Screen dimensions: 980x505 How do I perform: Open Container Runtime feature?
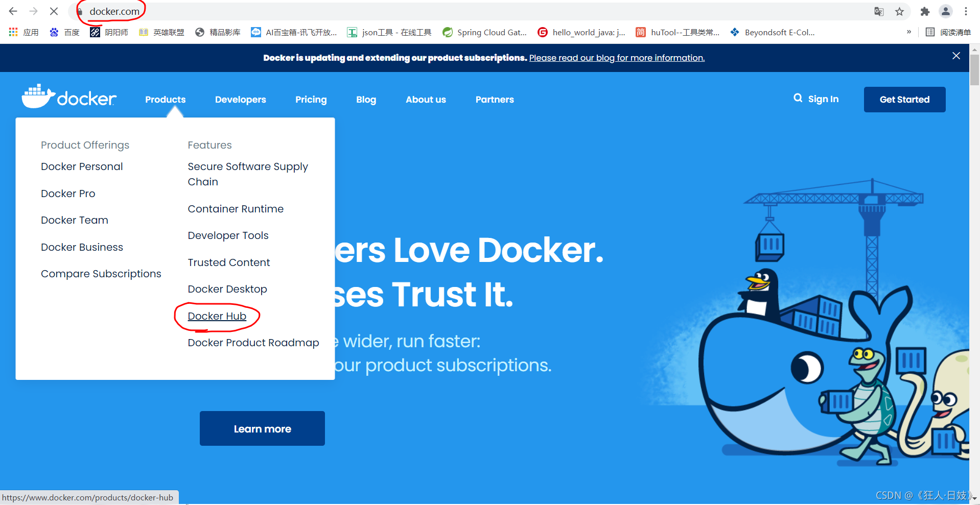click(x=236, y=209)
